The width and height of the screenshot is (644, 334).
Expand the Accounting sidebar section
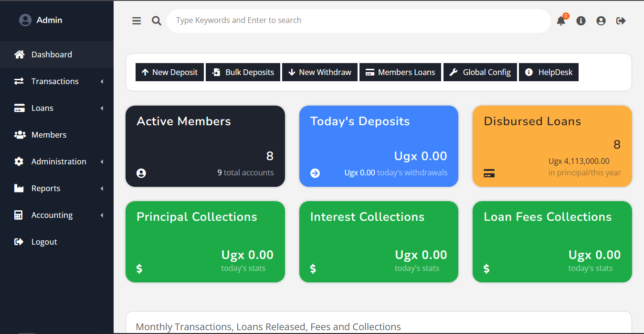(52, 215)
